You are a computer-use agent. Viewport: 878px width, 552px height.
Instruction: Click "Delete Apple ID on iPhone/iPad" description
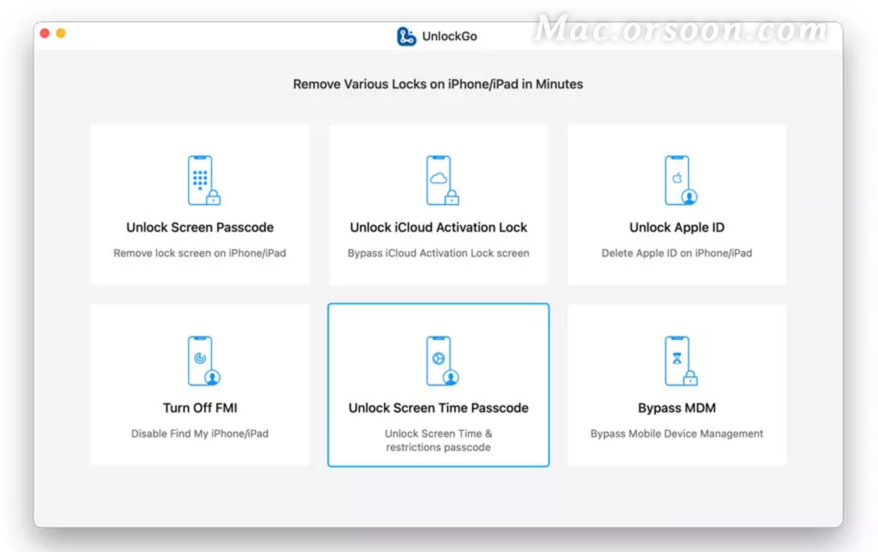(x=677, y=253)
